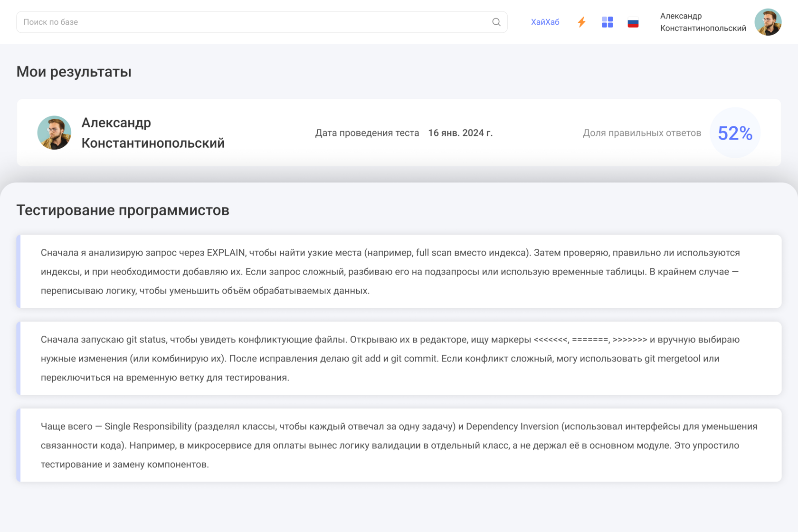This screenshot has width=798, height=532.
Task: Click the test date "16 янв. 2024 г."
Action: point(460,133)
